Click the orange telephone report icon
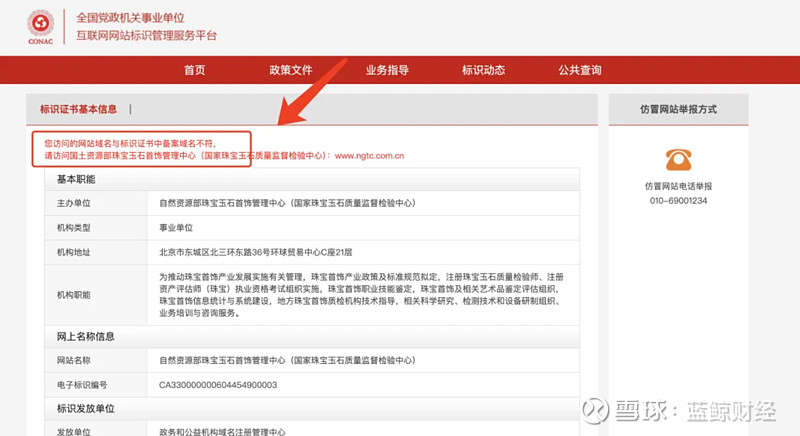This screenshot has width=800, height=436. pyautogui.click(x=678, y=160)
